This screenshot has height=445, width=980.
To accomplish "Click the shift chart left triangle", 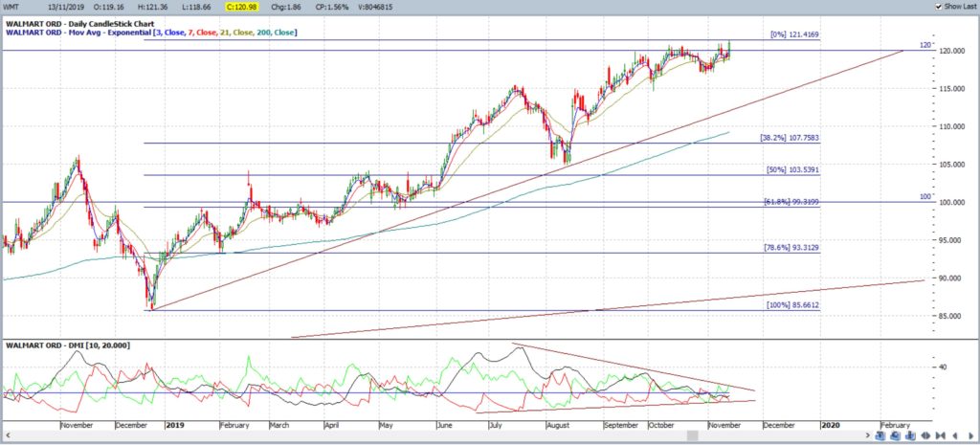I will coord(955,435).
